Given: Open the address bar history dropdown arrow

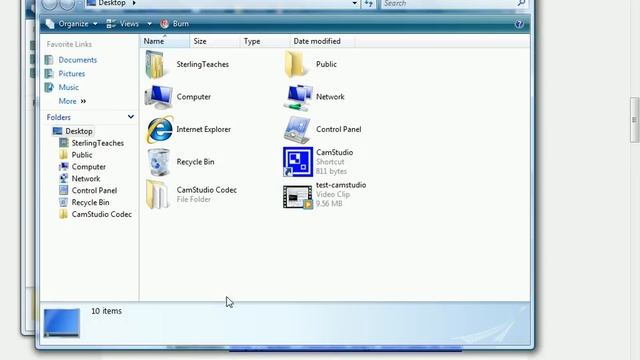Looking at the screenshot, I should [x=354, y=3].
